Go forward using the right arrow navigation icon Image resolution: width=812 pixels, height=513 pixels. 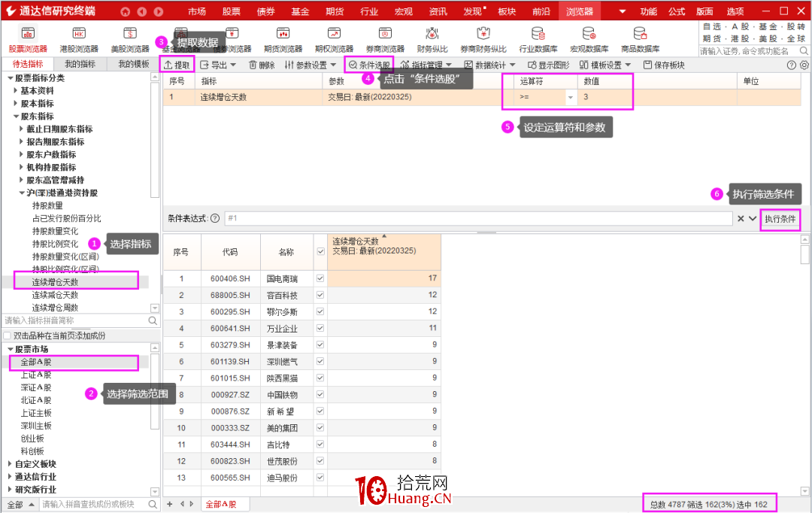tap(159, 11)
